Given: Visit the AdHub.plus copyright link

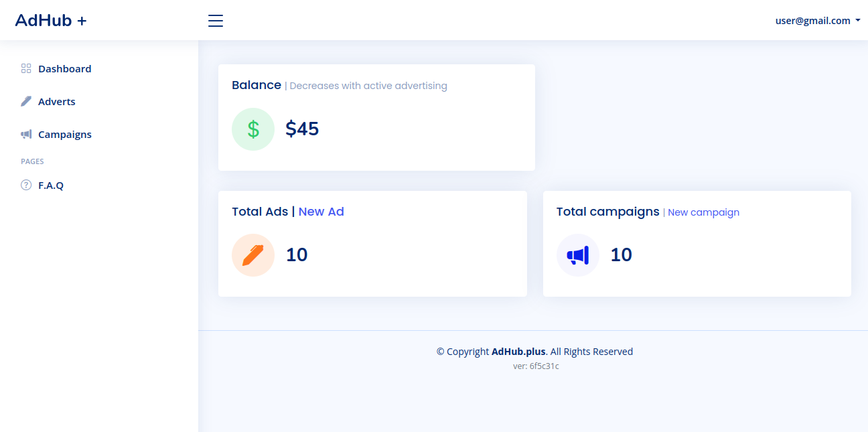Looking at the screenshot, I should [518, 351].
